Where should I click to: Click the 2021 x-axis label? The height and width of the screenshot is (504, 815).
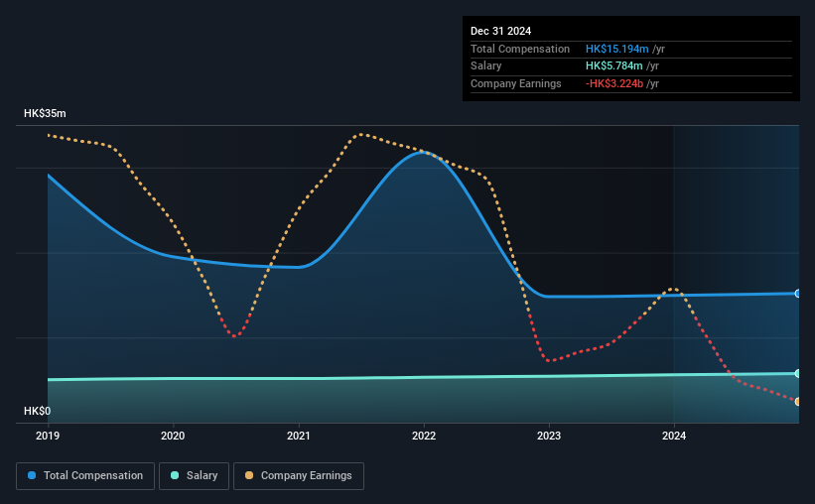299,436
